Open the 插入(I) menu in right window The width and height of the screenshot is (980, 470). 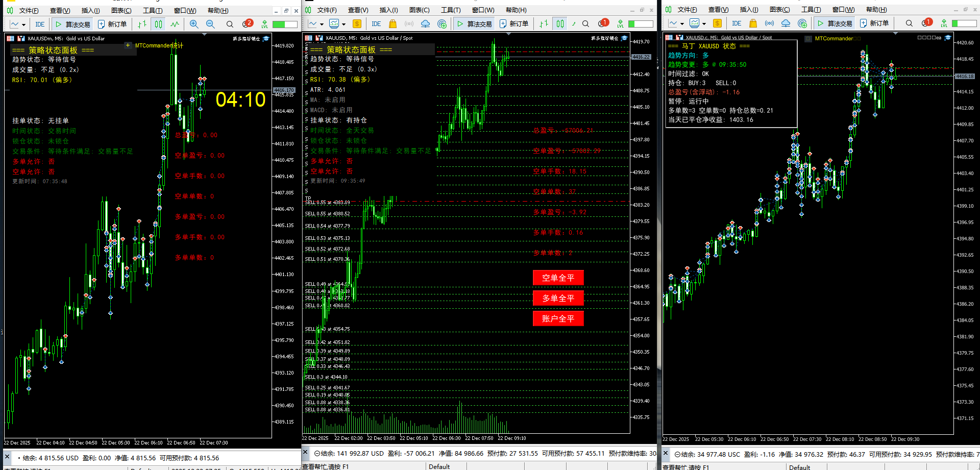[x=749, y=10]
